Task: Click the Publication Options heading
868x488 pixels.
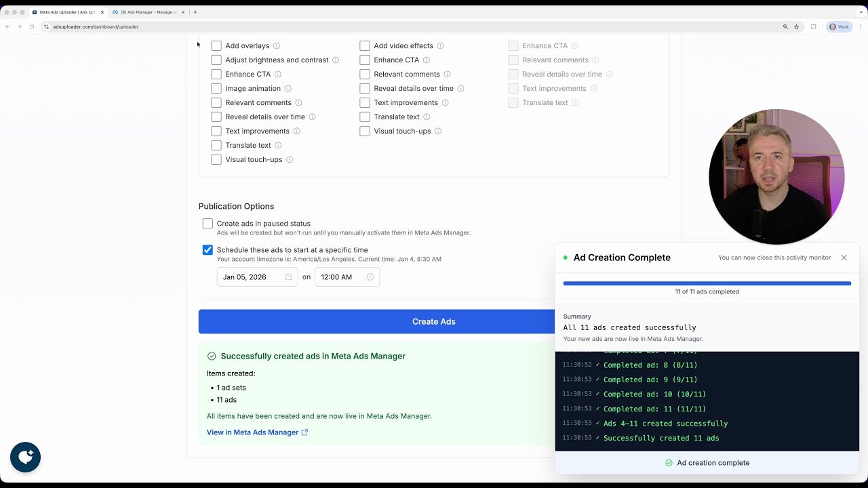Action: [236, 207]
